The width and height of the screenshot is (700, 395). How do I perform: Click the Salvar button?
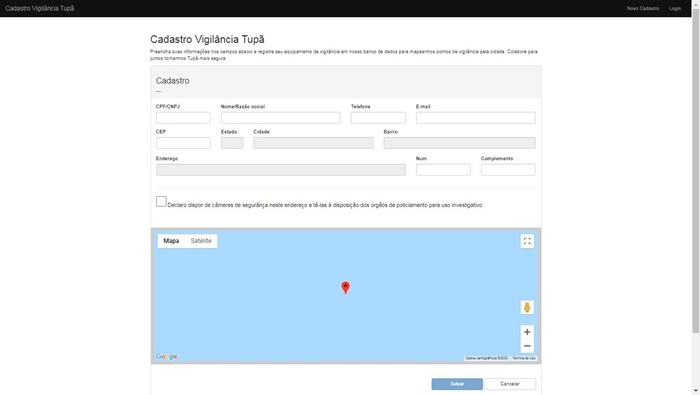click(x=457, y=384)
